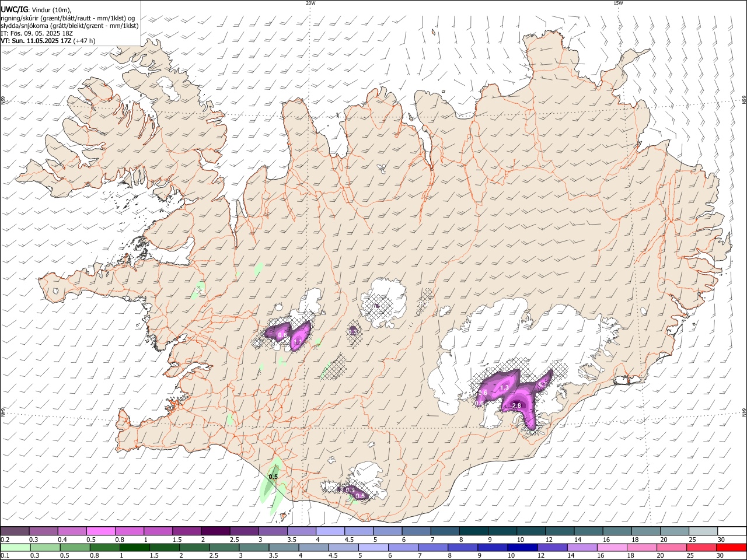Click the upper-row magenta swatch at 1.5
Image resolution: width=747 pixels, height=560 pixels.
click(x=186, y=531)
